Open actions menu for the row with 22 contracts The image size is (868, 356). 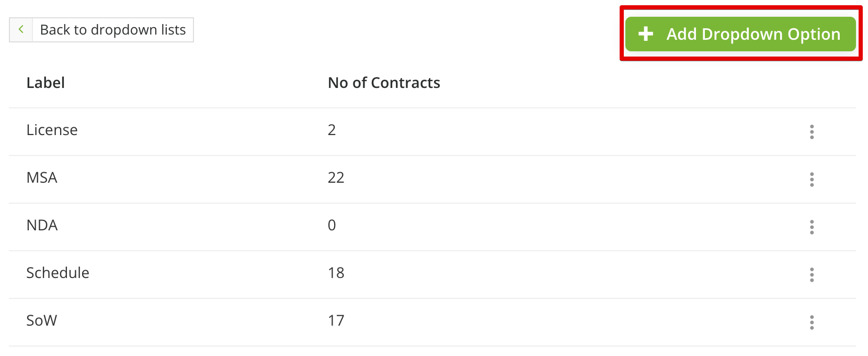[x=812, y=180]
